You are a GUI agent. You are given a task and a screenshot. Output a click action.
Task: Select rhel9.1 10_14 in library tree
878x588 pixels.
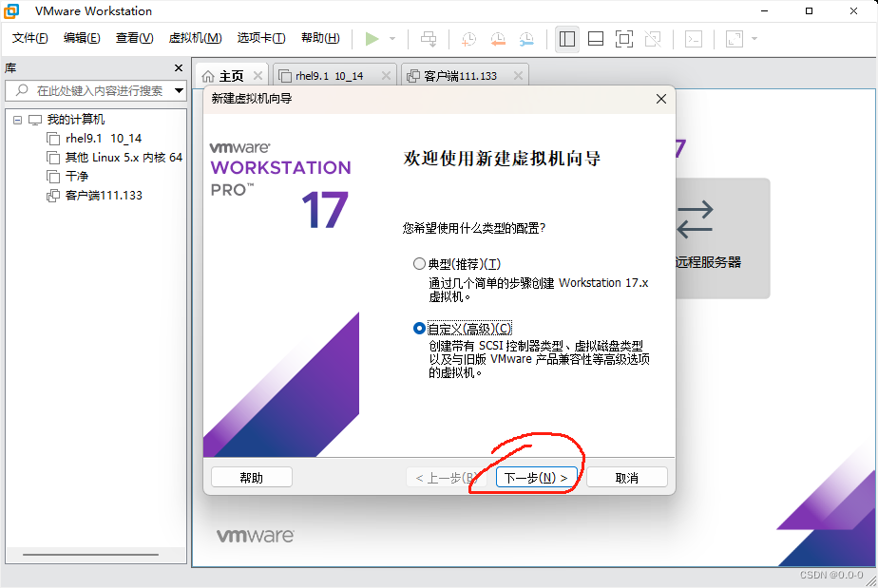(104, 139)
